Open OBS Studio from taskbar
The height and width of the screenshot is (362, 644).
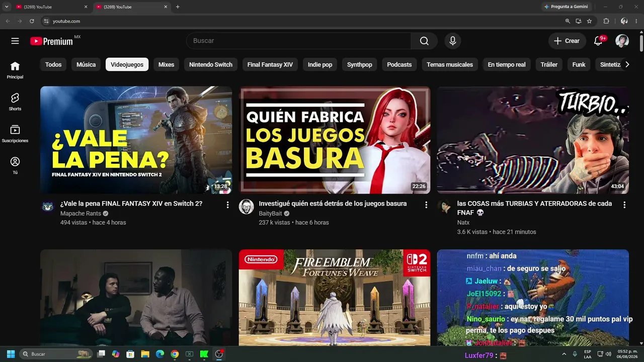click(x=219, y=354)
